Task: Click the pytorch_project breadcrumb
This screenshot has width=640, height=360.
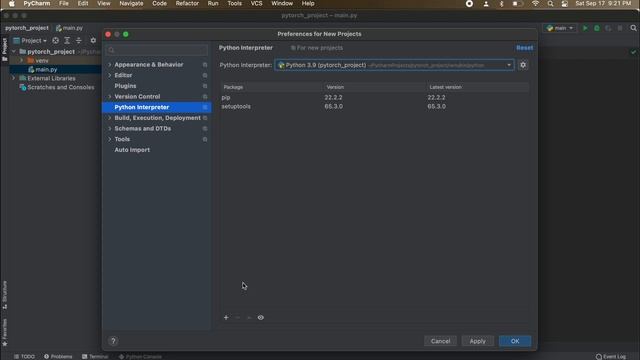Action: click(27, 28)
